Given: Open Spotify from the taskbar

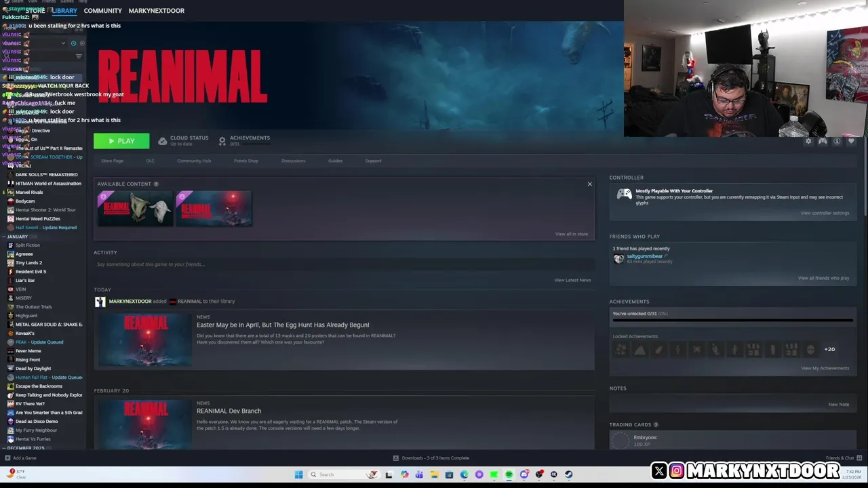Looking at the screenshot, I should [x=509, y=474].
